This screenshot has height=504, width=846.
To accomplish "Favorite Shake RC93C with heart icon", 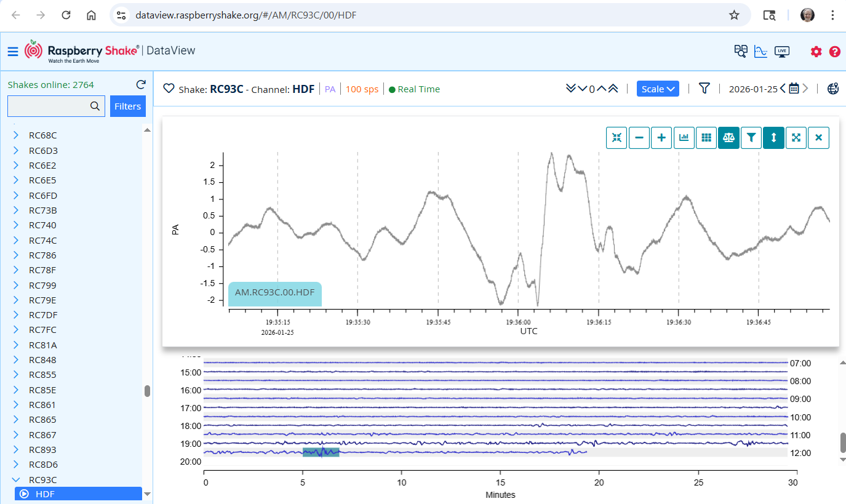I will (169, 89).
